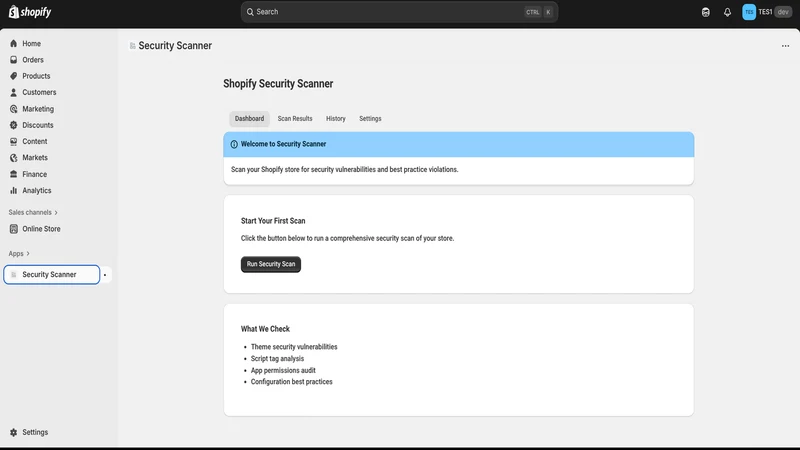Expand the Apps section
The image size is (800, 450).
coord(19,254)
